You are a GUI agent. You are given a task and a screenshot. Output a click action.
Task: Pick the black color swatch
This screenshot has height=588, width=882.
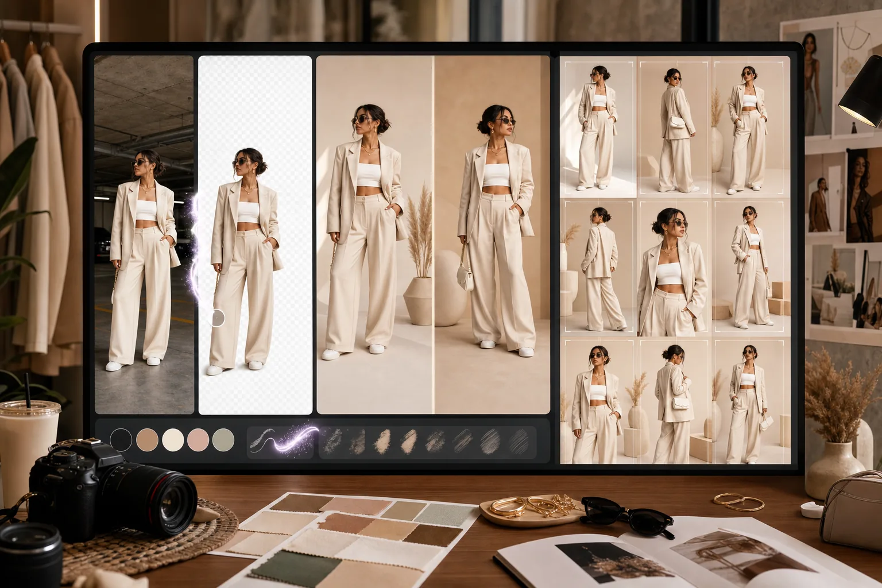tap(121, 440)
